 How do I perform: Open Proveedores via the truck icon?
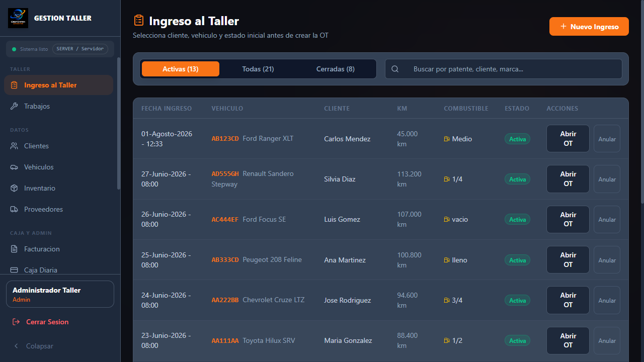tap(14, 209)
